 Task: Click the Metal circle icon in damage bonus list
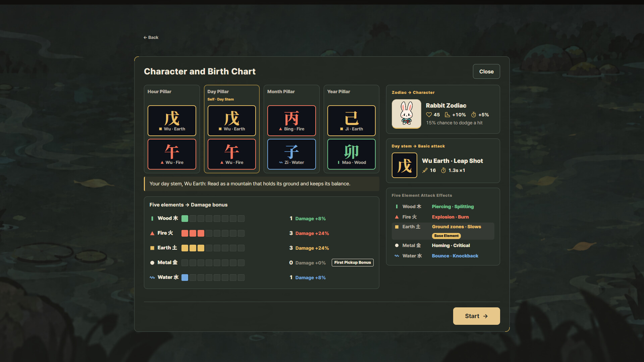(152, 263)
